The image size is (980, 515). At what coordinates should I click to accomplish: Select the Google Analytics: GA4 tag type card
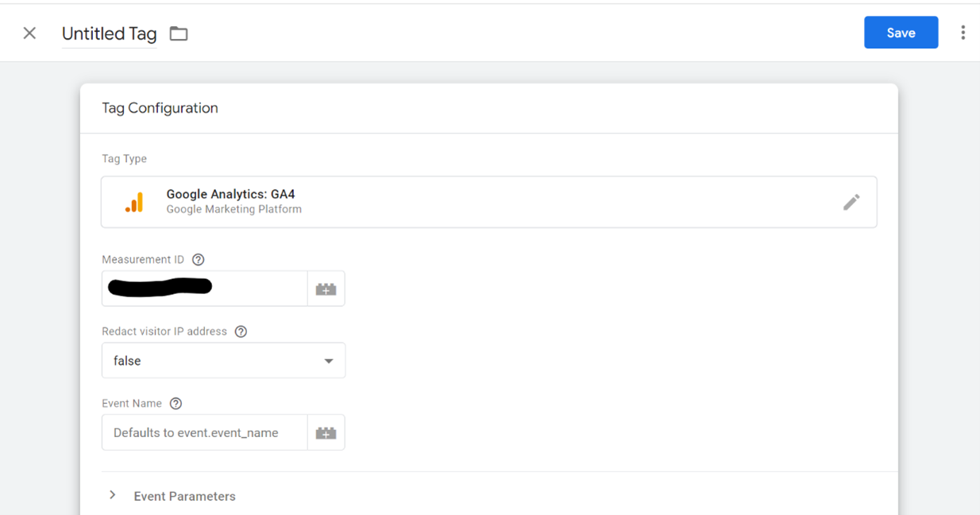[x=476, y=202]
